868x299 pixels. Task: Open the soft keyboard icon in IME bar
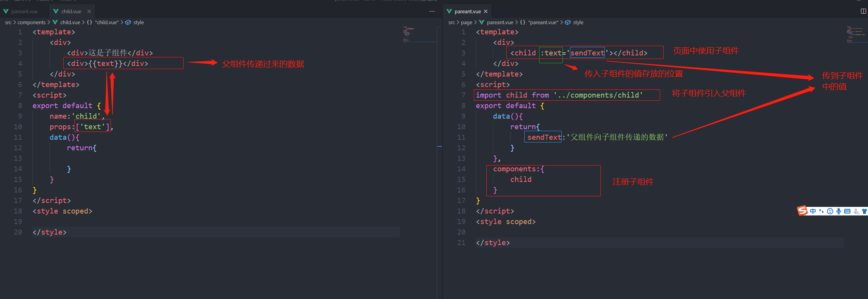pyautogui.click(x=847, y=211)
